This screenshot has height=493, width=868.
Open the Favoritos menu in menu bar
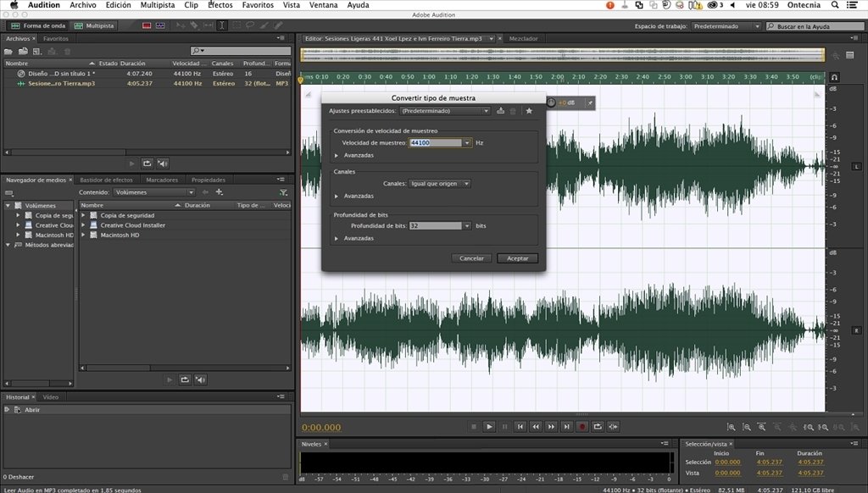point(258,5)
